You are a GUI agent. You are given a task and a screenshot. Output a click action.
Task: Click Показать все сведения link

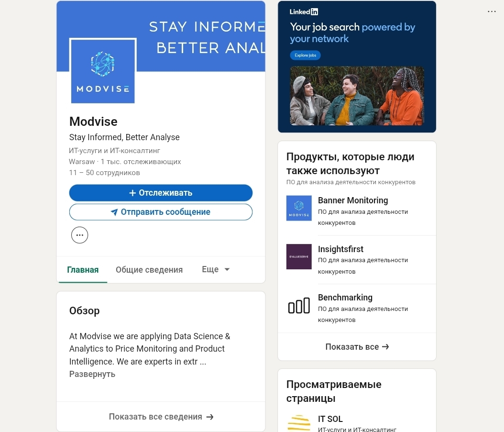pyautogui.click(x=161, y=417)
